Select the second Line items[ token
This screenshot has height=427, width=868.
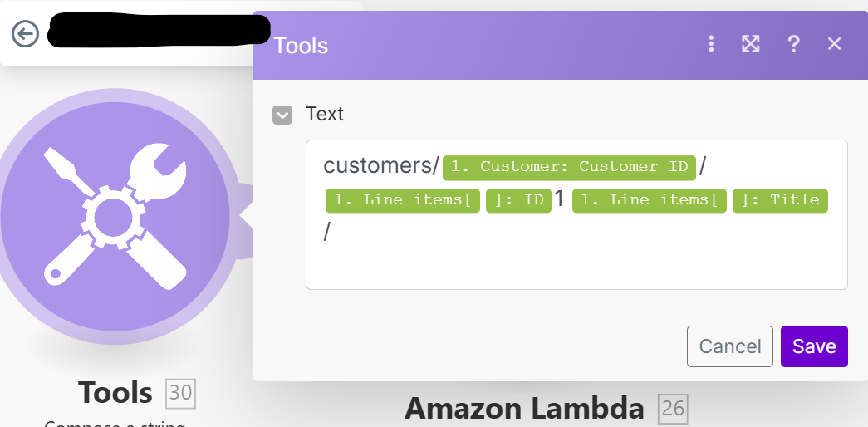tap(650, 200)
